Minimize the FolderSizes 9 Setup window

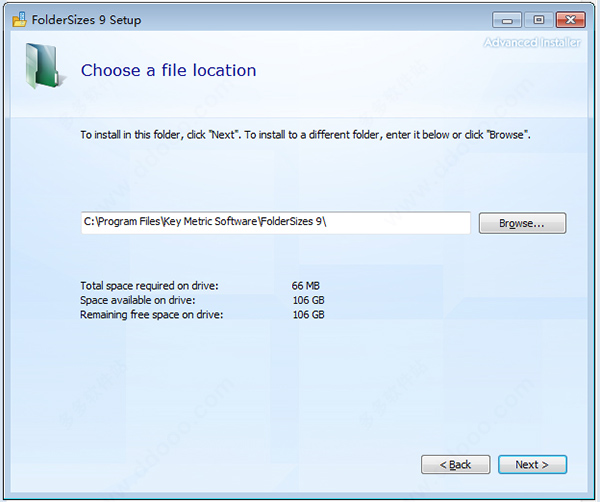pos(507,20)
